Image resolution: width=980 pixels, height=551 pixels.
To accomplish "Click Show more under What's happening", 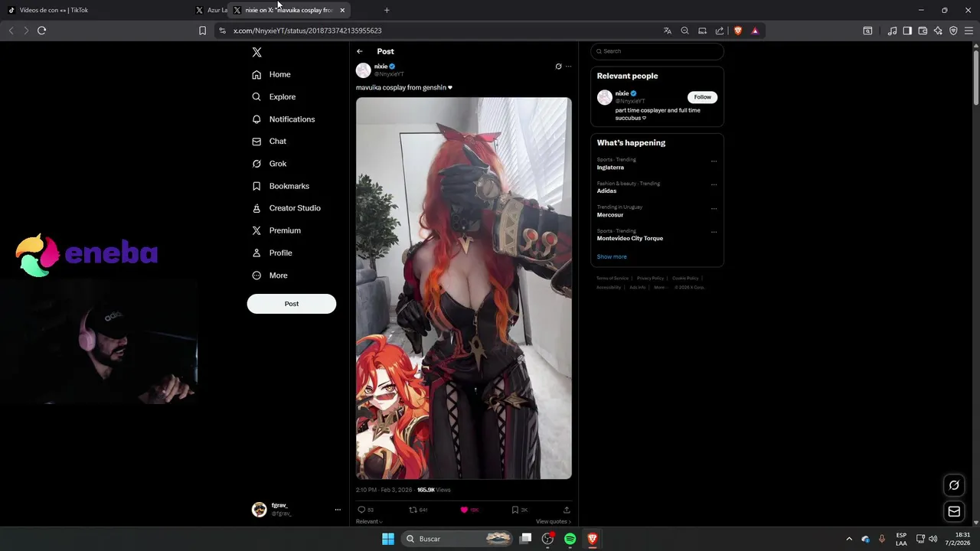I will (x=612, y=257).
